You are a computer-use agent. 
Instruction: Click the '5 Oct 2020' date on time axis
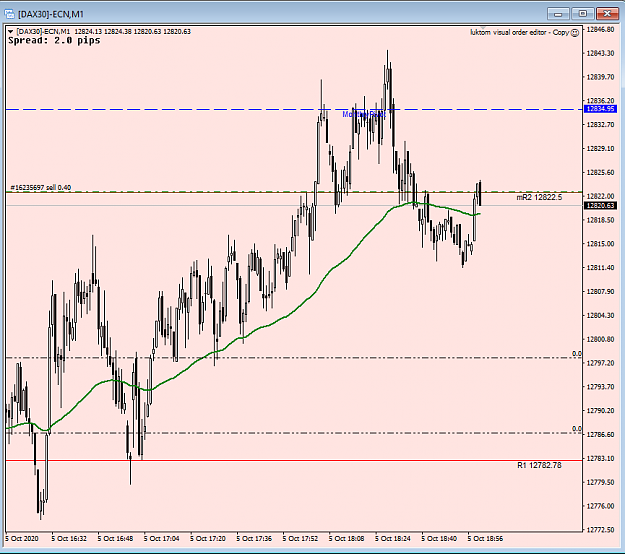coord(22,538)
